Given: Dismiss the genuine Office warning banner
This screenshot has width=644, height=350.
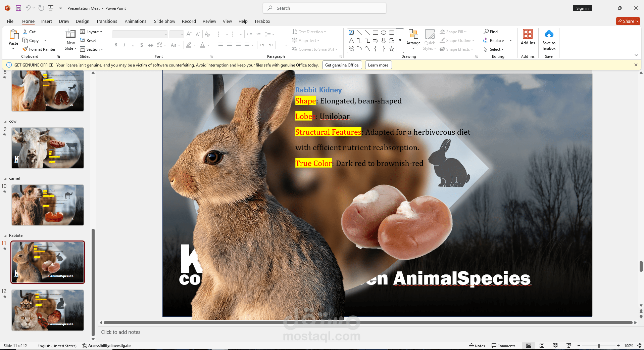Looking at the screenshot, I should pyautogui.click(x=636, y=65).
